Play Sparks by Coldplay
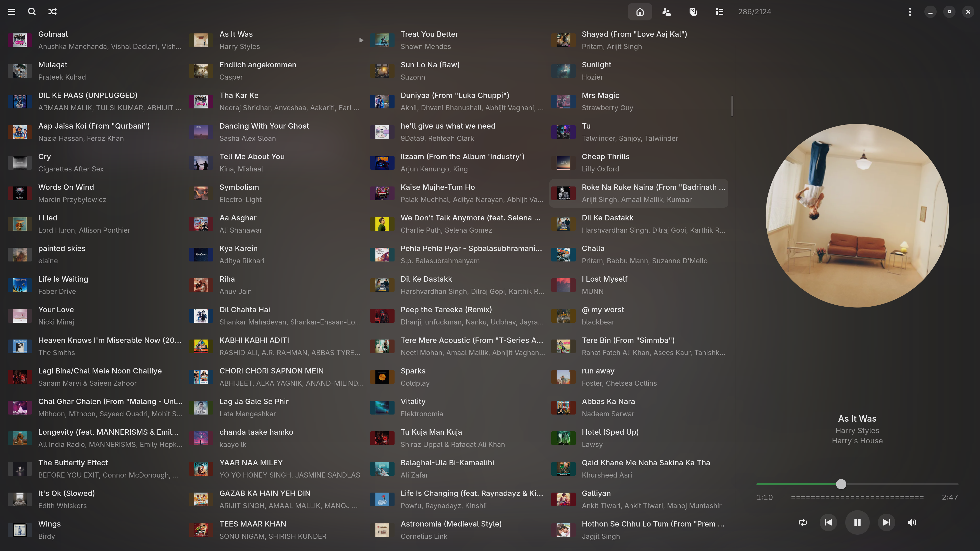The height and width of the screenshot is (551, 980). tap(413, 377)
